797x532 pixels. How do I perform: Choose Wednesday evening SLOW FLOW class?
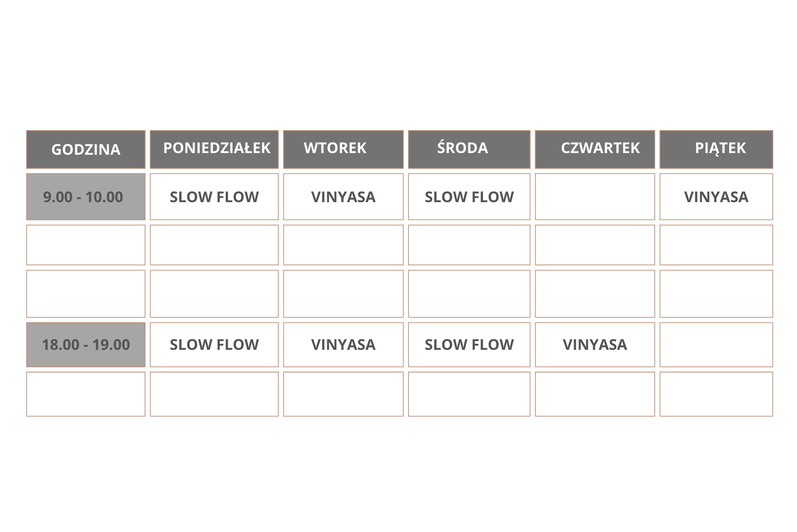click(469, 344)
